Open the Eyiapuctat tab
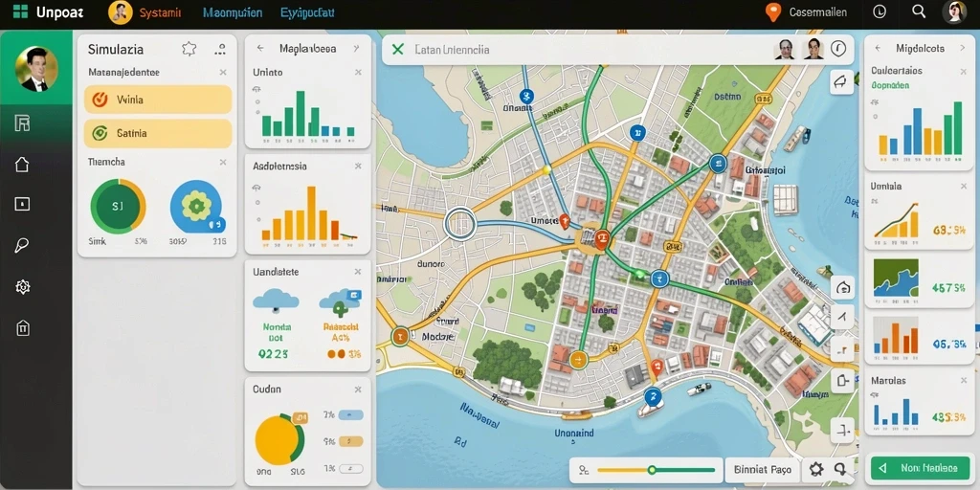Viewport: 980px width, 490px height. tap(307, 12)
